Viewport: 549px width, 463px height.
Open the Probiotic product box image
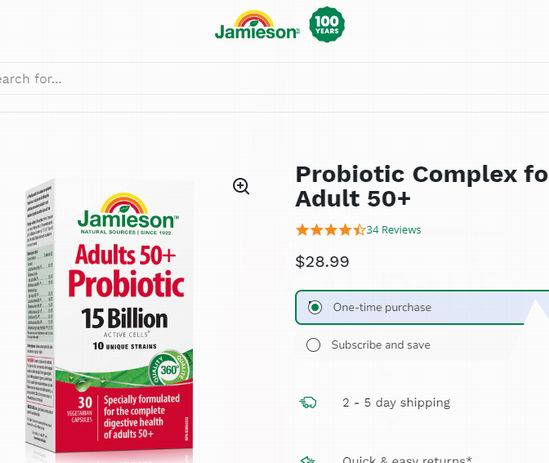(x=110, y=317)
